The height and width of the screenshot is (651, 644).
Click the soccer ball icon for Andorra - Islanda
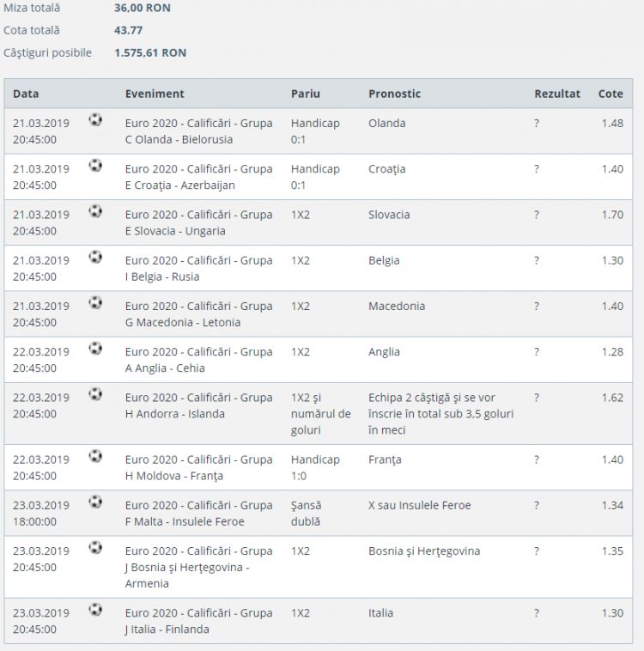point(95,394)
